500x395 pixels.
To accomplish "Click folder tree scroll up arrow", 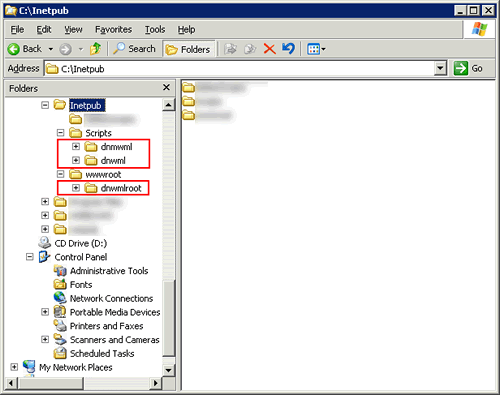I will pyautogui.click(x=168, y=105).
